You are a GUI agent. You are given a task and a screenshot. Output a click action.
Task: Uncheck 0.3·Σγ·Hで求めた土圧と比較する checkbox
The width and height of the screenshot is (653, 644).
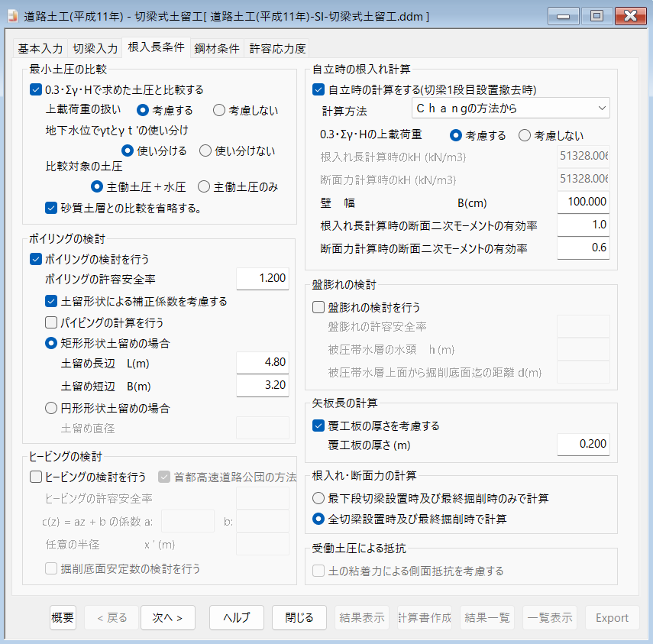(x=35, y=89)
